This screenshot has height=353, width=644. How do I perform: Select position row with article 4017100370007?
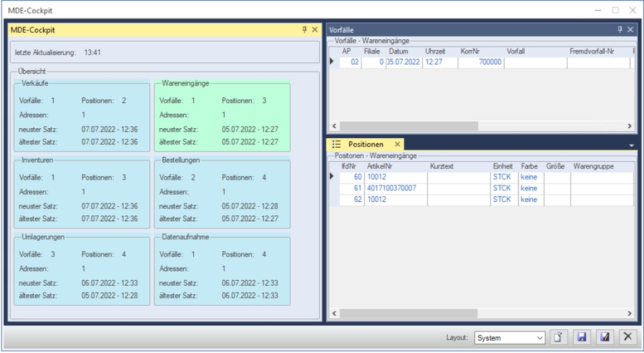tap(392, 188)
